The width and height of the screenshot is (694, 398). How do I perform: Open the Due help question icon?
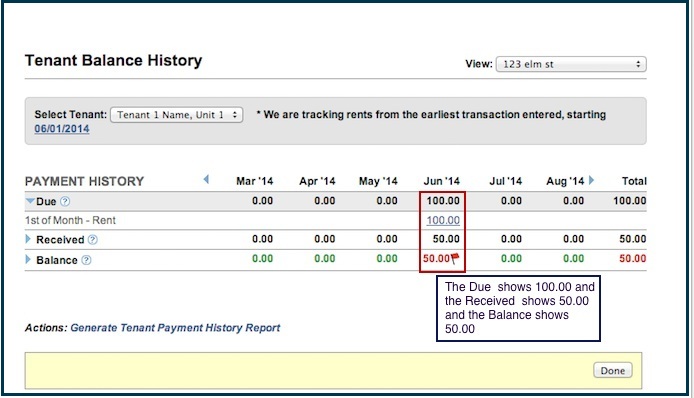65,201
